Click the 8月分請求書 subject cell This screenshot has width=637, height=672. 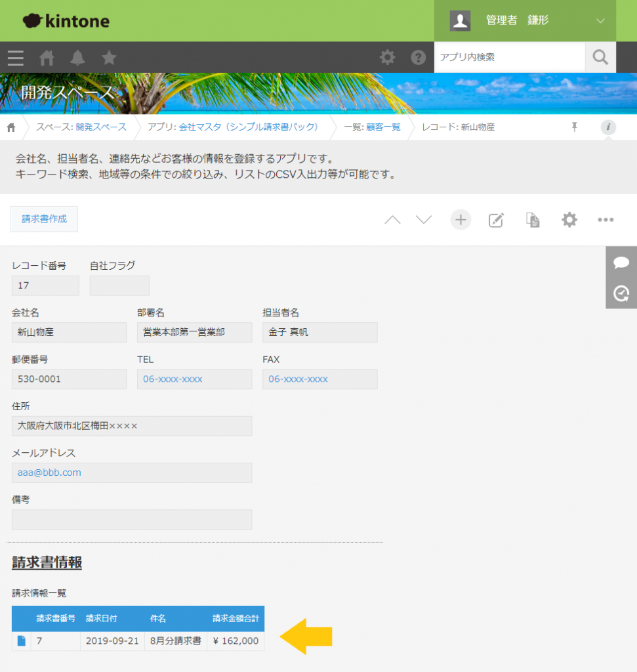(x=176, y=641)
